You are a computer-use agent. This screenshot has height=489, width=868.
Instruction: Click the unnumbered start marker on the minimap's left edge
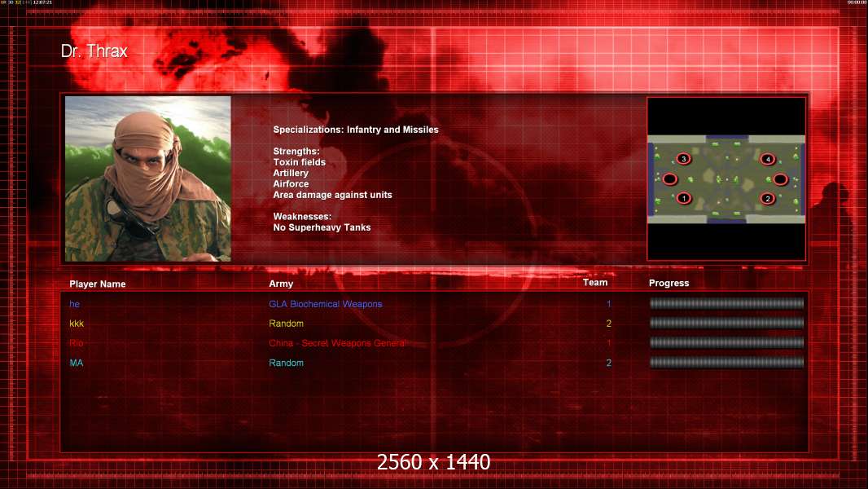point(670,178)
